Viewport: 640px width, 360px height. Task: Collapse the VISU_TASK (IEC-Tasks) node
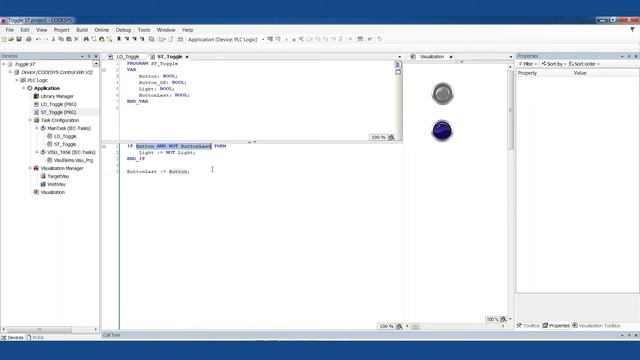[x=37, y=152]
